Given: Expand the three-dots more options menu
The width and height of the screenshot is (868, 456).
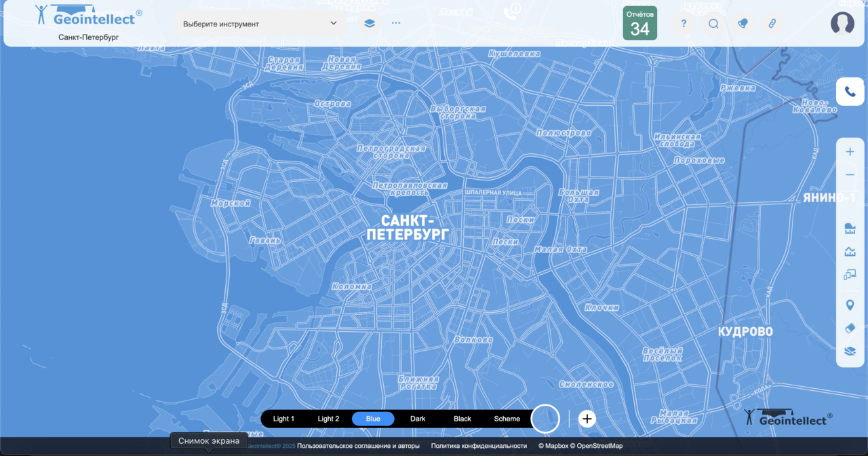Looking at the screenshot, I should 396,23.
